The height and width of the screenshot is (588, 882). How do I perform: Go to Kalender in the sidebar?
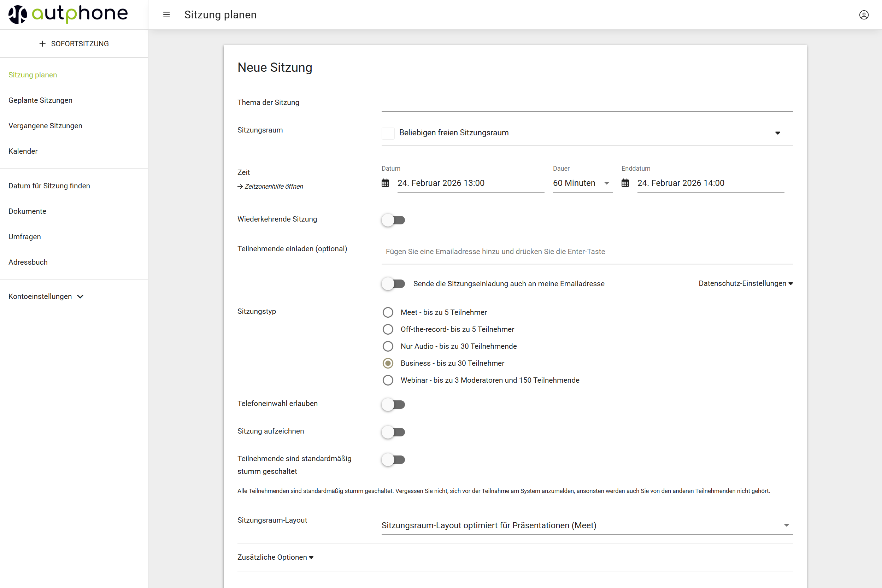[x=23, y=151]
